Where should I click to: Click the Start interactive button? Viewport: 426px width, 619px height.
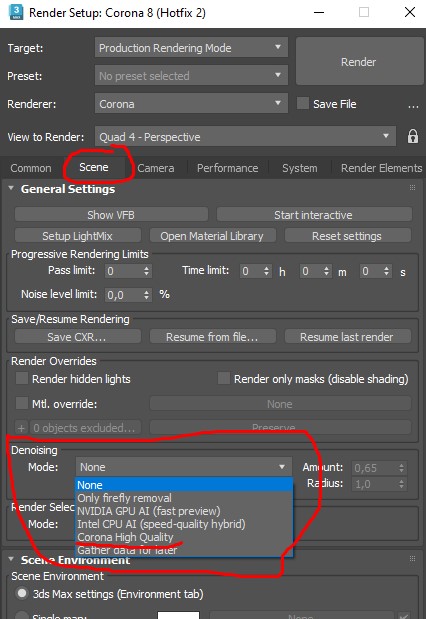(314, 215)
